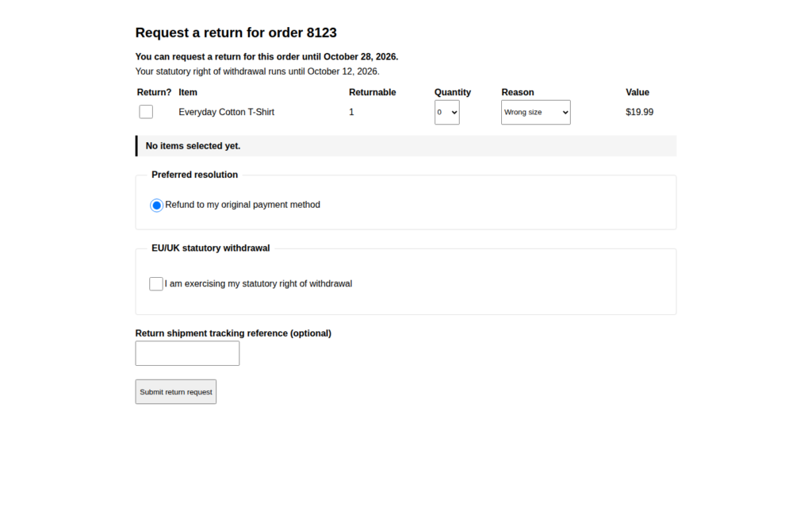Viewport: 812px width, 508px height.
Task: Click the 'Item' column header
Action: pos(188,92)
